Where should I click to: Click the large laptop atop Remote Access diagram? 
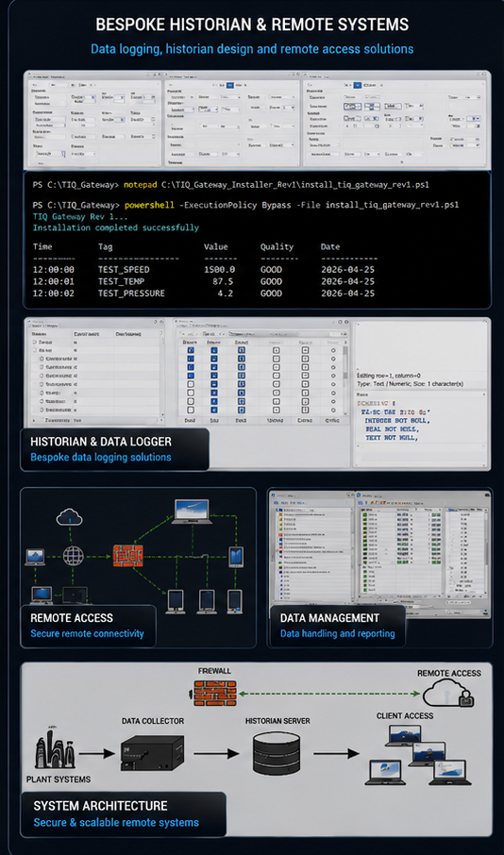[x=192, y=512]
